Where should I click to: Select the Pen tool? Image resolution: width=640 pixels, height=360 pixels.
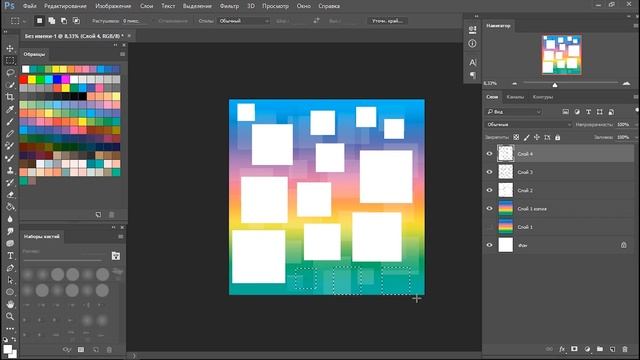pyautogui.click(x=10, y=268)
